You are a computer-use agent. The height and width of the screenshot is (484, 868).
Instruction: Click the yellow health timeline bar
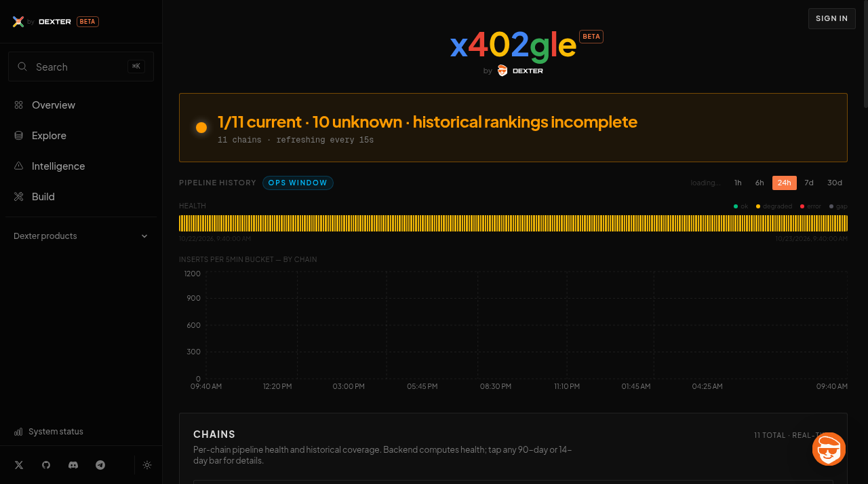coord(513,223)
